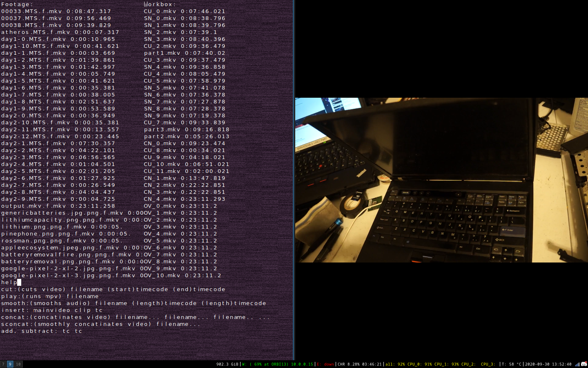Select the CU_10.mkv workbox entry
588x368 pixels.
187,164
